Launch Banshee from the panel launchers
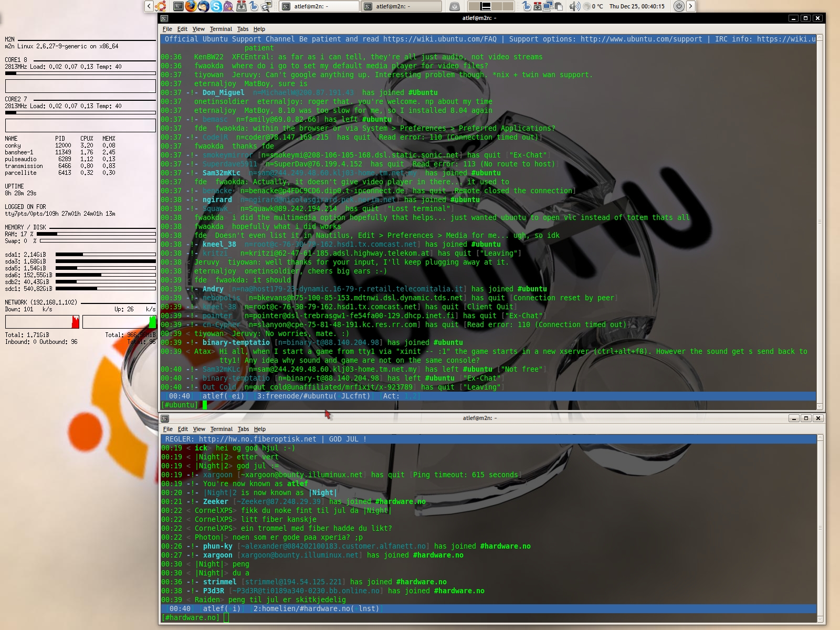This screenshot has width=840, height=630. point(254,6)
